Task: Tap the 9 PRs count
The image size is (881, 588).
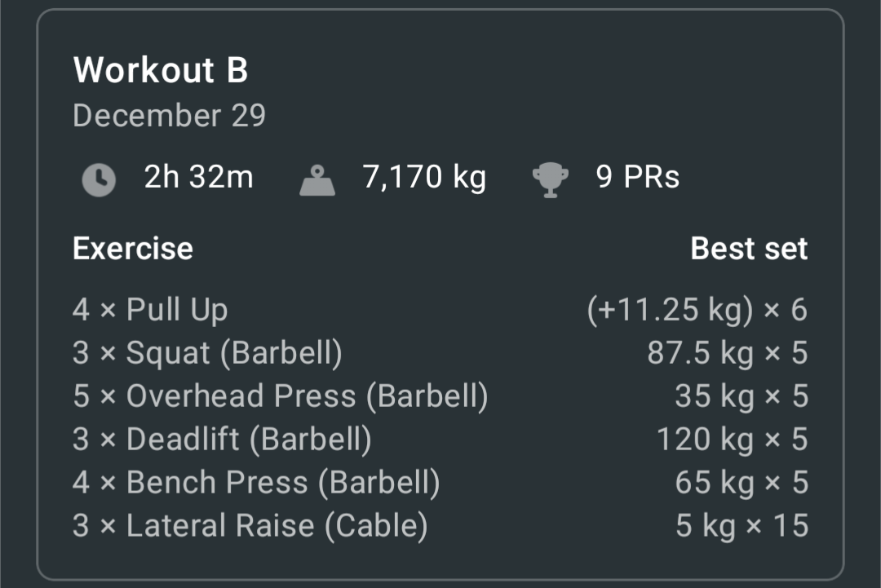Action: click(638, 177)
